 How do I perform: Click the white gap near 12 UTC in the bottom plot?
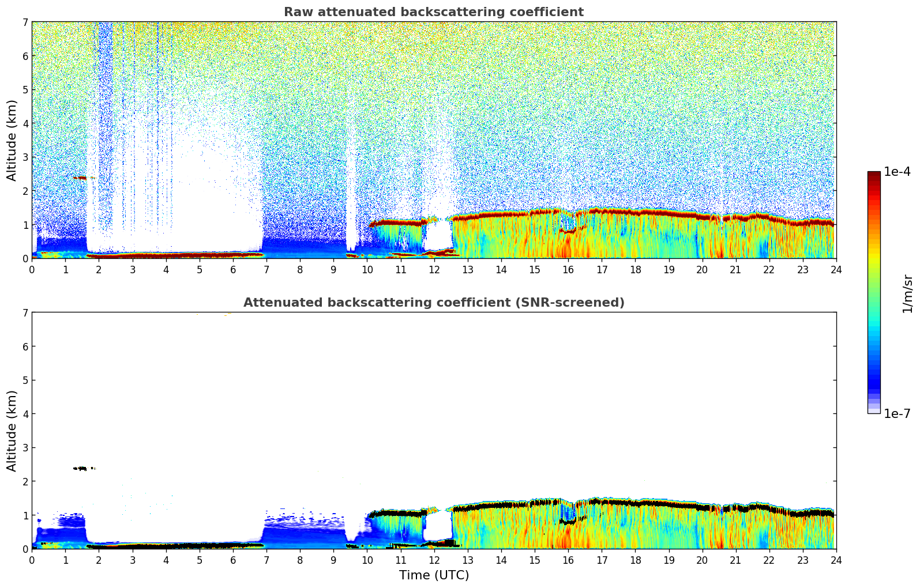click(438, 526)
